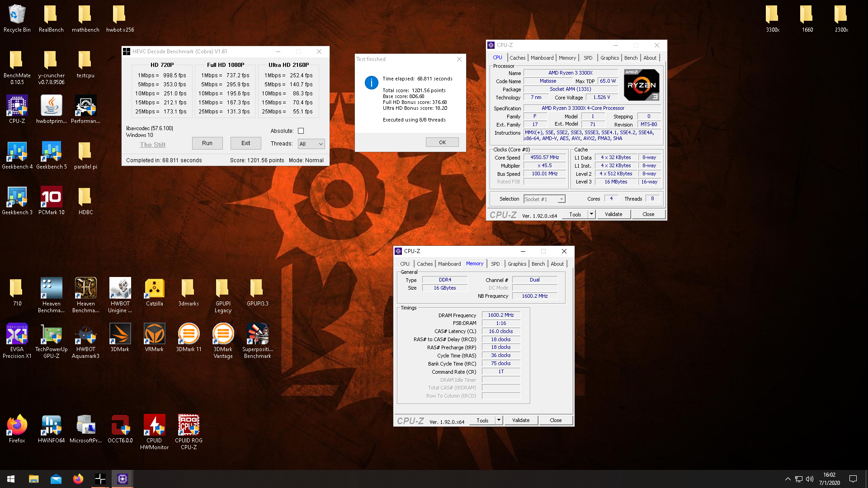Screen dimensions: 868x488
Task: Launch the CPU-Z desktop shortcut
Action: [x=17, y=109]
